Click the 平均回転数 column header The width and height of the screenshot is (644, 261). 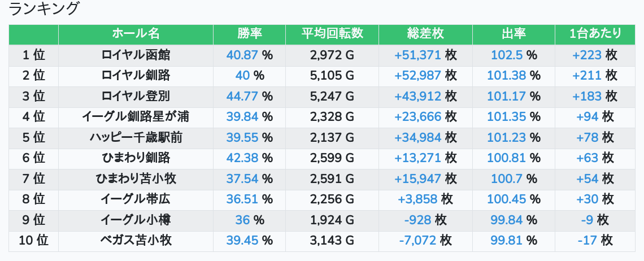tap(332, 34)
